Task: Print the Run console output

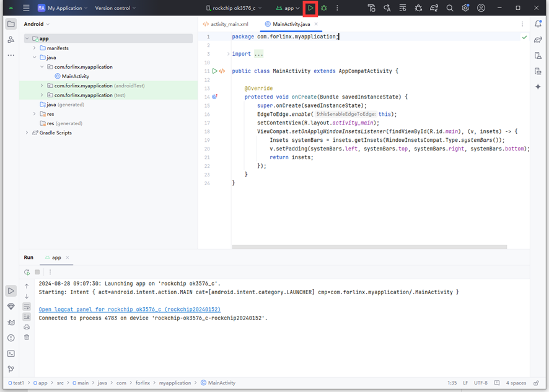Action: tap(27, 327)
